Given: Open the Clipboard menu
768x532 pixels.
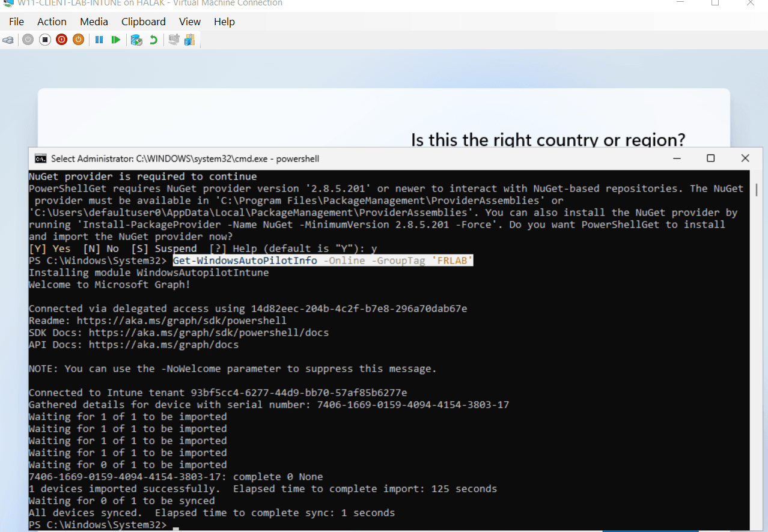Looking at the screenshot, I should pos(143,22).
